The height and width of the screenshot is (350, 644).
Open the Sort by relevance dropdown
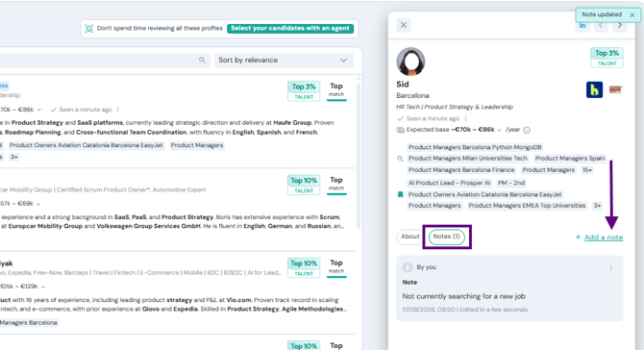[284, 61]
